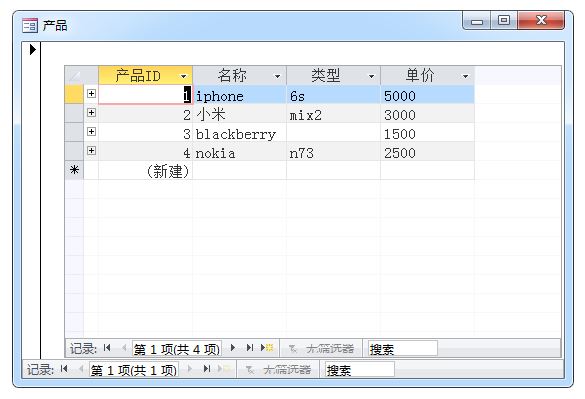Maximize the 产品 window

(x=504, y=20)
